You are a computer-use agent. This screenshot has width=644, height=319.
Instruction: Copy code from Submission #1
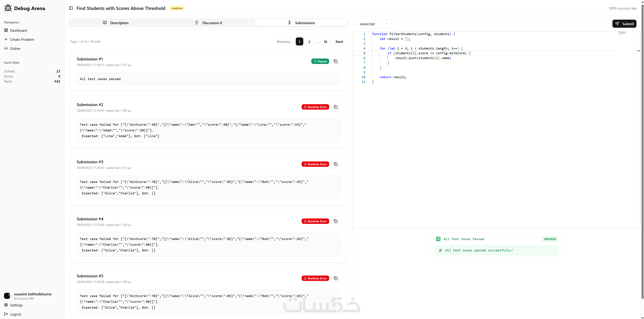pyautogui.click(x=336, y=61)
